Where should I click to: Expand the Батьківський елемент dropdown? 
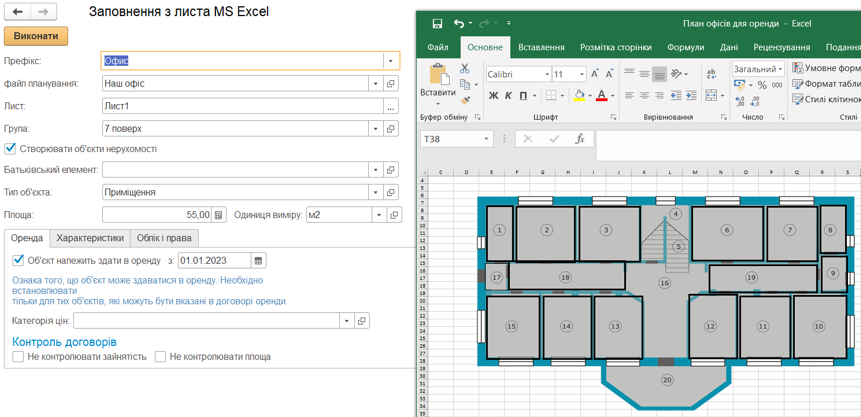[x=376, y=170]
